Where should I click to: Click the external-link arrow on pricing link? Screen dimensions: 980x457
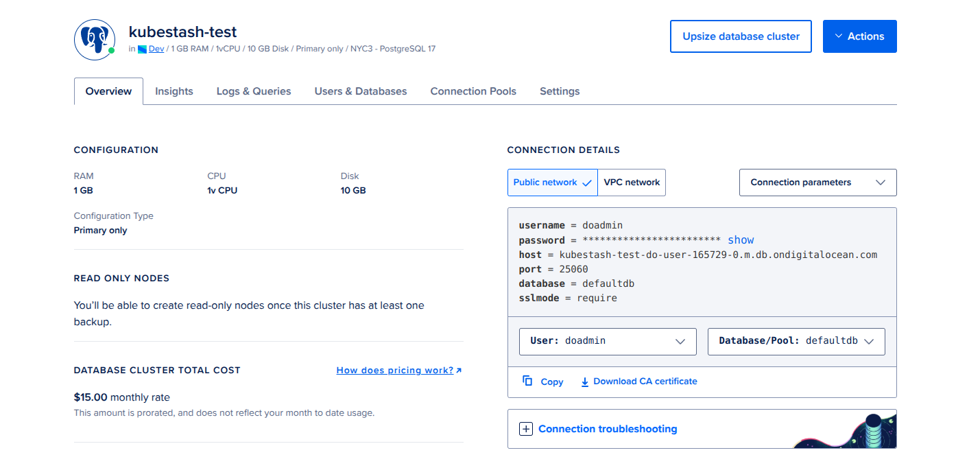point(458,370)
